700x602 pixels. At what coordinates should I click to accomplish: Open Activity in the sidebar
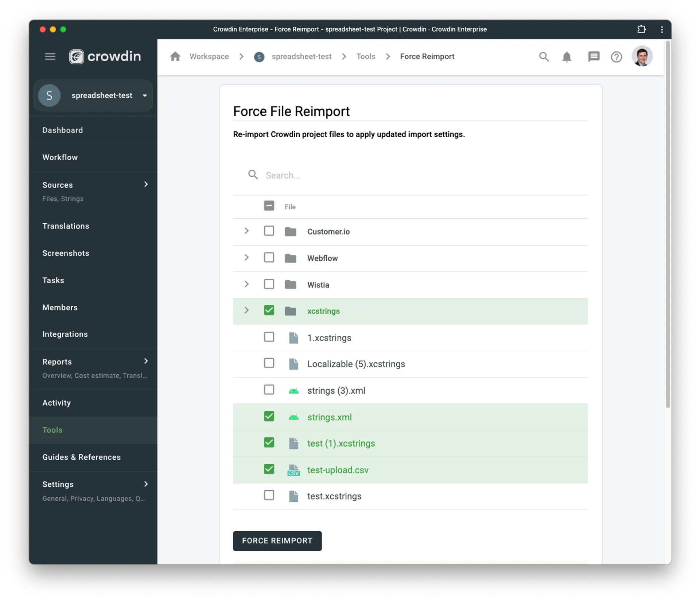tap(93, 403)
